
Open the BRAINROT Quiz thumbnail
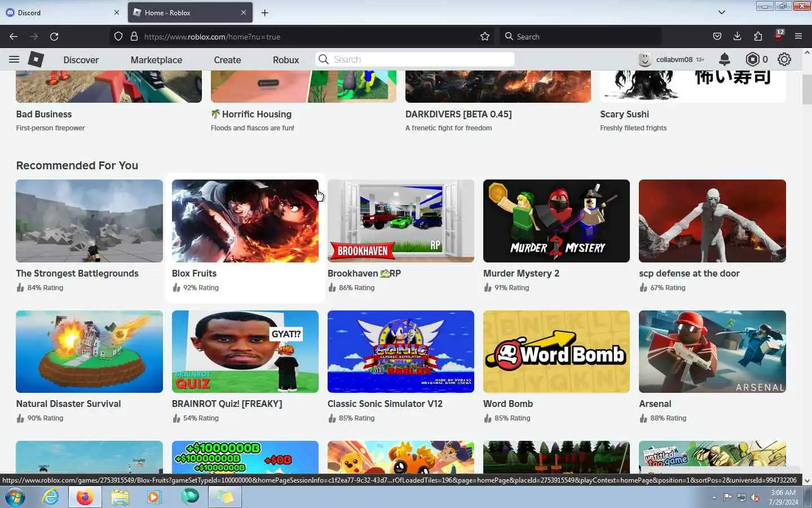tap(245, 352)
